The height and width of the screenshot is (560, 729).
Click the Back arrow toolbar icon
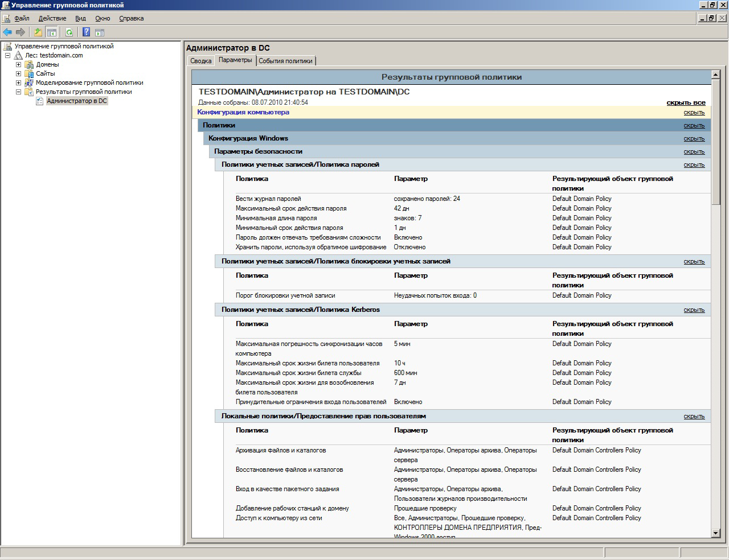pos(7,32)
